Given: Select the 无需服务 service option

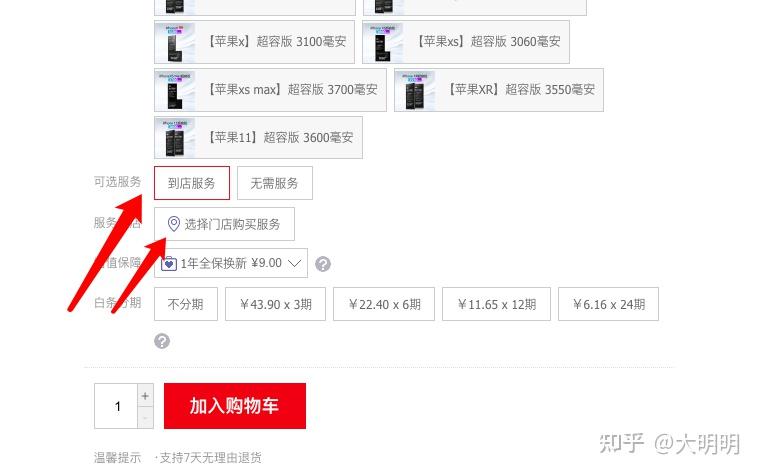Looking at the screenshot, I should click(x=274, y=183).
